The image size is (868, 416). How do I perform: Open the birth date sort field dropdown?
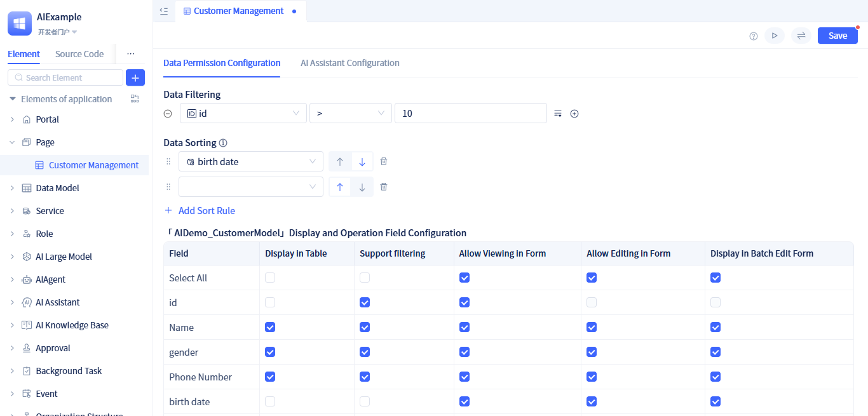coord(251,161)
